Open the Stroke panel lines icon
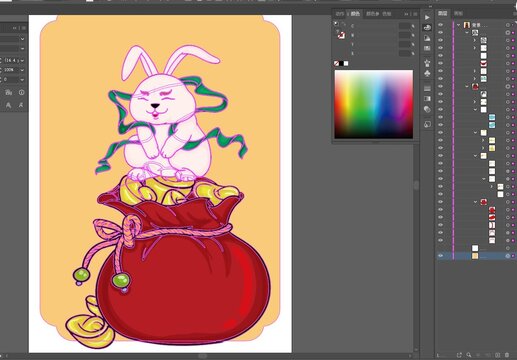 (427, 88)
